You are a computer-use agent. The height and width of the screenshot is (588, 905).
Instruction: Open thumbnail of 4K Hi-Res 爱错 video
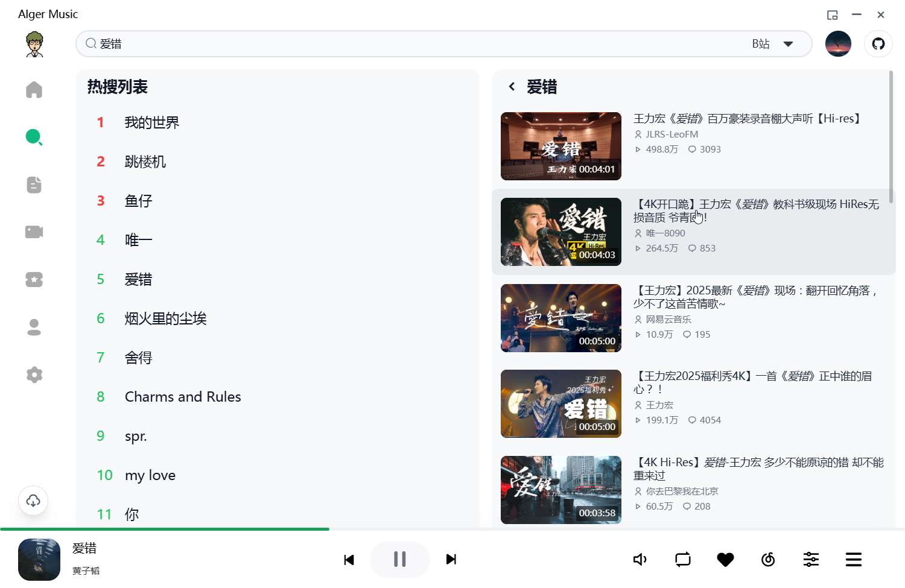click(561, 490)
